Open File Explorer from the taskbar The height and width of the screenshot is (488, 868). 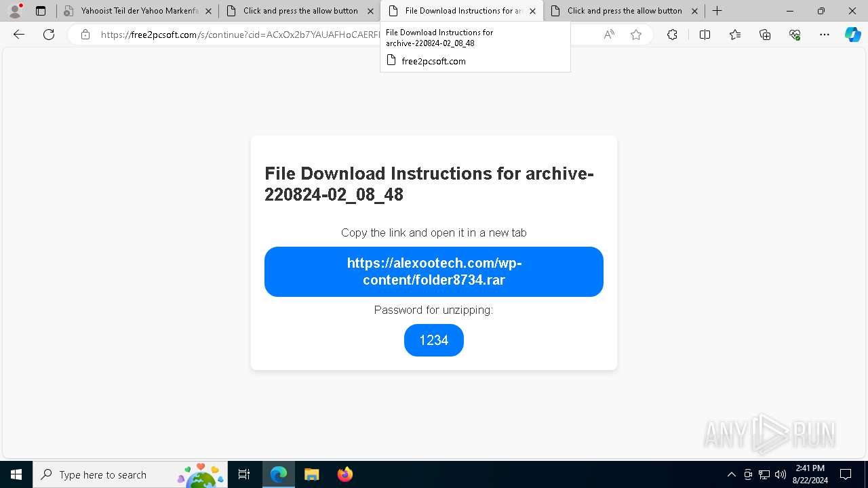312,474
